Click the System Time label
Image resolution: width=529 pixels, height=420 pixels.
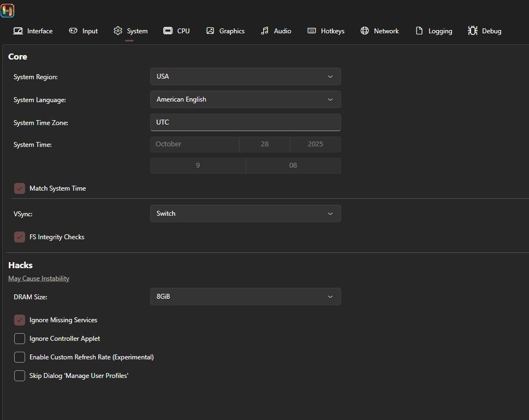(x=32, y=145)
